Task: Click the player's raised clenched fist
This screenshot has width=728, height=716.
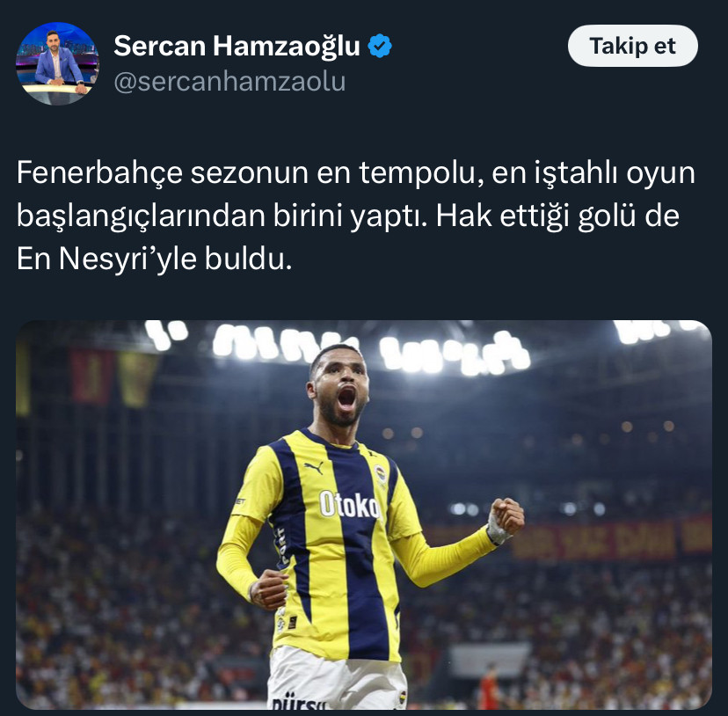Action: point(508,515)
